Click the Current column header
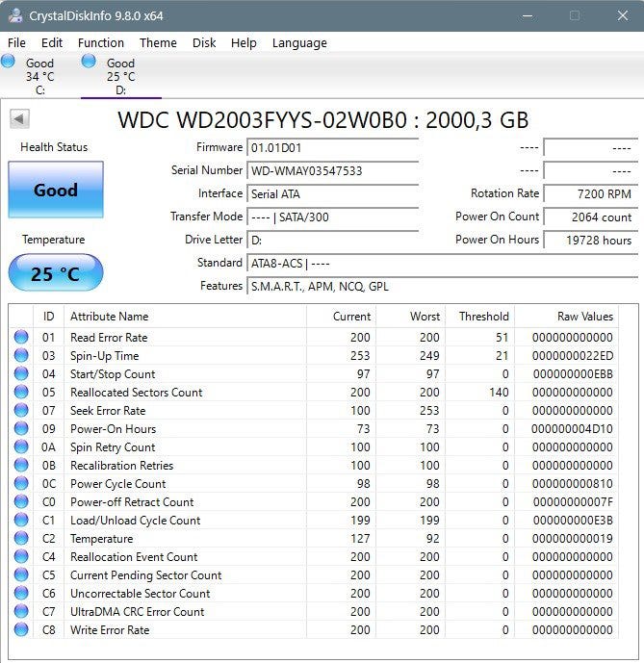This screenshot has width=644, height=663. coord(341,317)
